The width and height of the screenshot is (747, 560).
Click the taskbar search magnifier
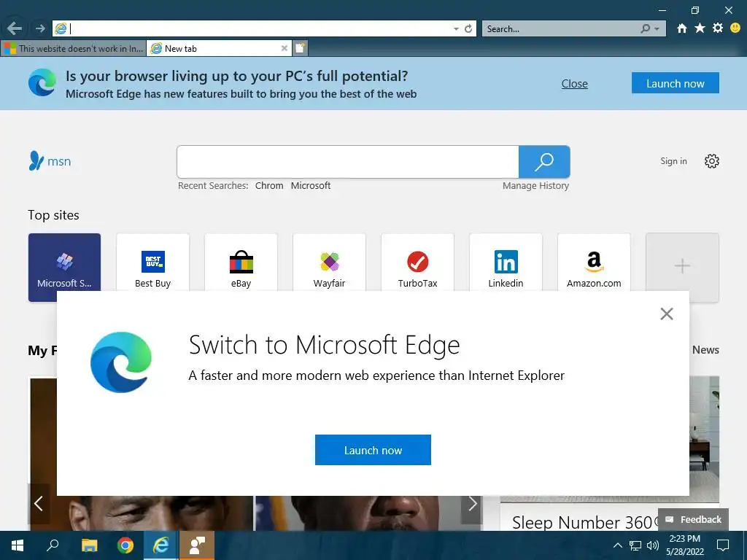pyautogui.click(x=53, y=545)
